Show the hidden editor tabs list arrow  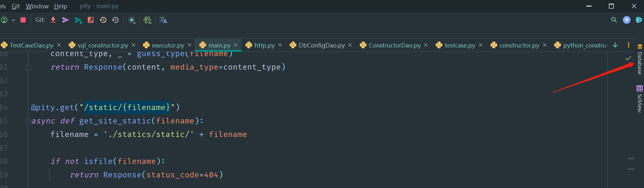point(615,45)
